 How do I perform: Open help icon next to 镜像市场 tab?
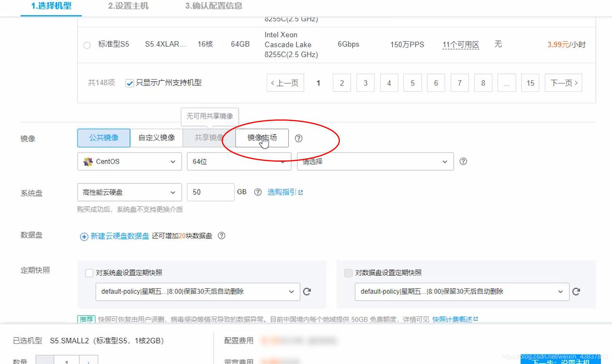coord(298,138)
